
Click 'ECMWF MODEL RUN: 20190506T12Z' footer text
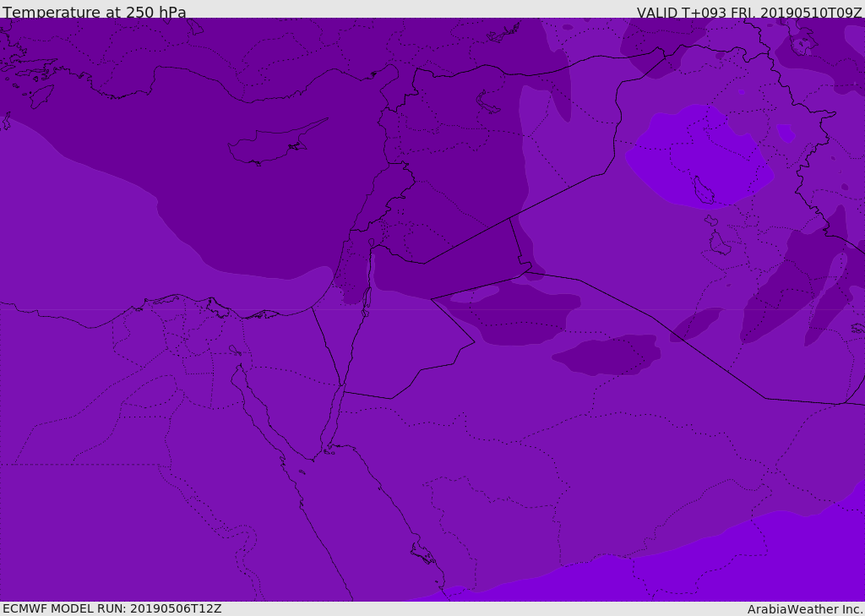tap(112, 608)
